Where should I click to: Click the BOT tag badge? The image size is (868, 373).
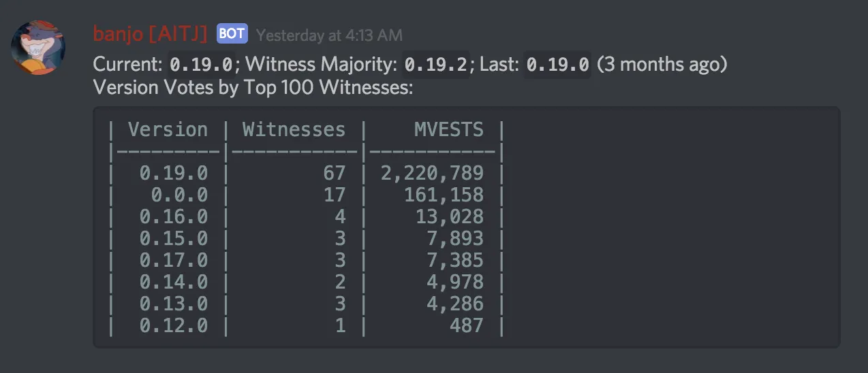(232, 33)
